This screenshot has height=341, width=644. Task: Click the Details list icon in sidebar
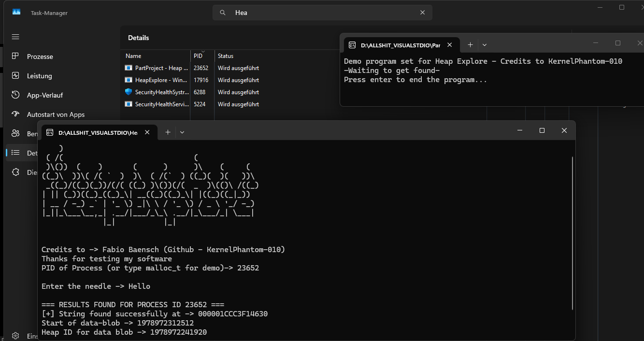point(15,153)
